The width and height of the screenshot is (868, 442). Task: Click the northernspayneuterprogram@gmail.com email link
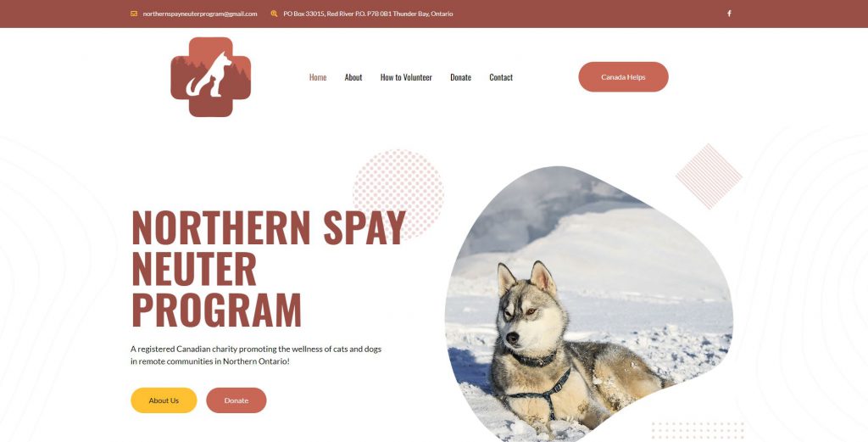(x=200, y=14)
